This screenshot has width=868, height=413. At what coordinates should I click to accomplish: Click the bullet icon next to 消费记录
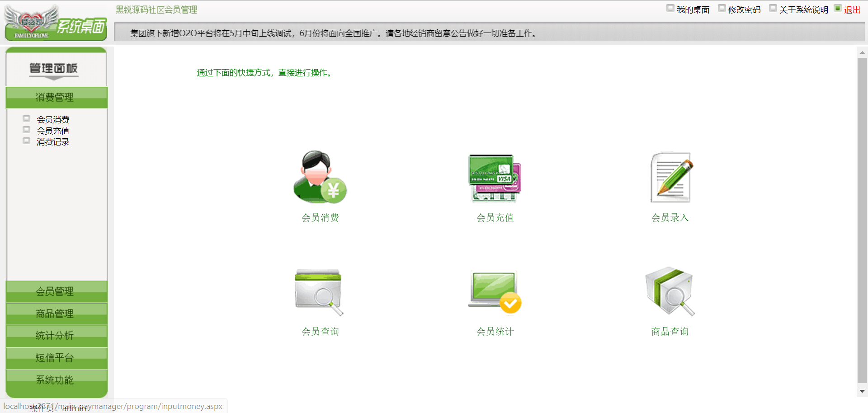27,141
